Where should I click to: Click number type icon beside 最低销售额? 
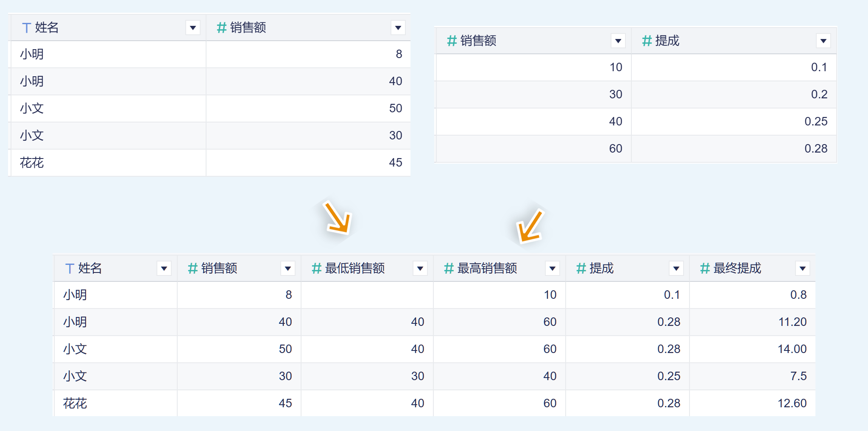(x=316, y=269)
